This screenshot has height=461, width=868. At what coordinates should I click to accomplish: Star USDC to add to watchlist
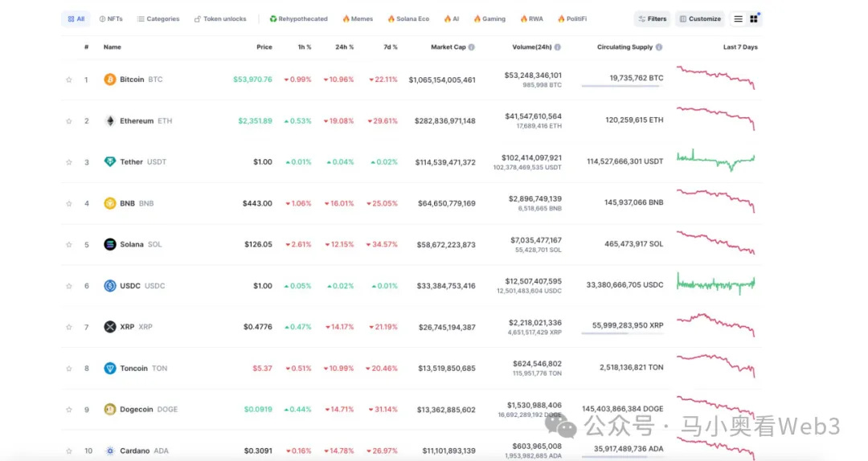68,286
